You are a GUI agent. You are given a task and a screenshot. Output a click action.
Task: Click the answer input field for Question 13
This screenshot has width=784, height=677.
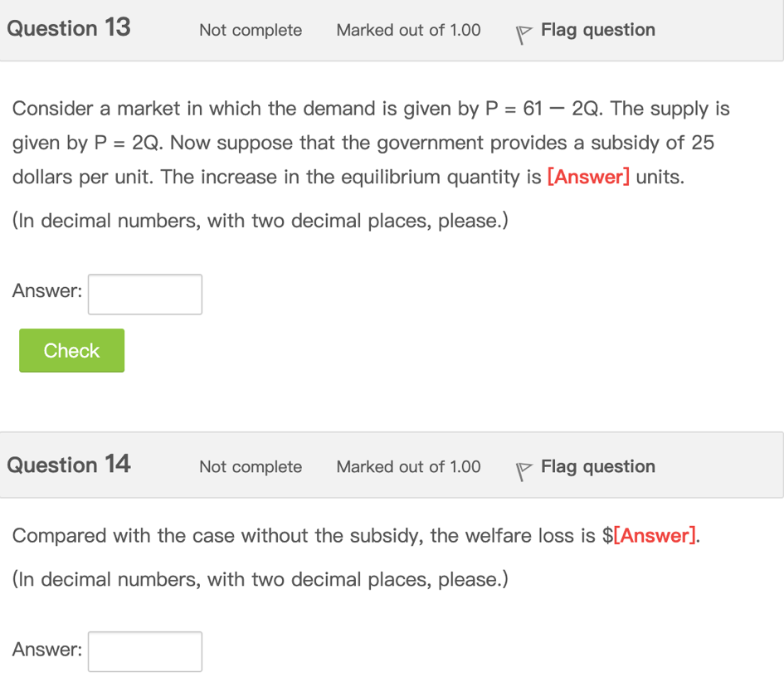click(144, 294)
